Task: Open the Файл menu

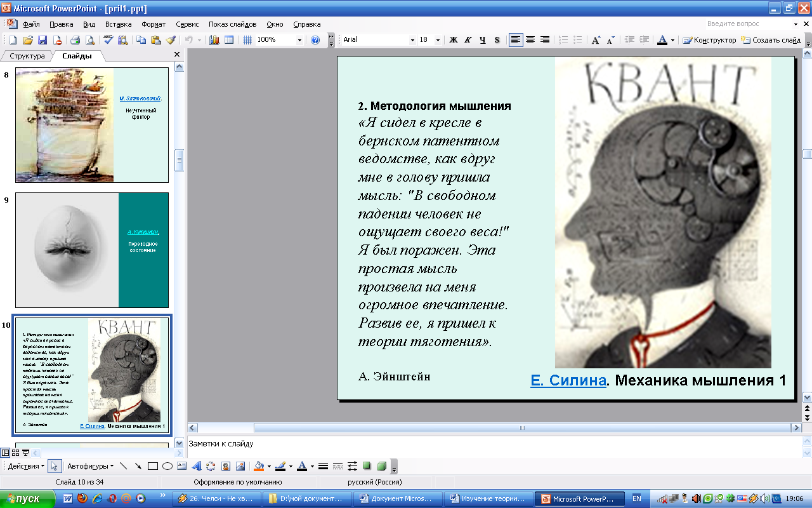Action: [31, 24]
